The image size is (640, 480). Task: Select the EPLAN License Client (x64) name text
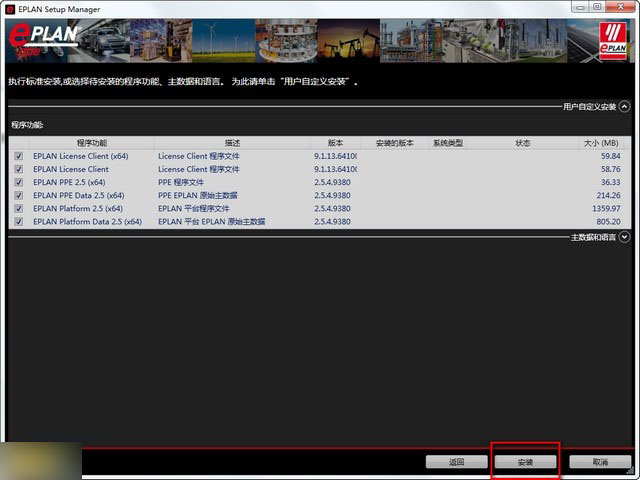click(81, 156)
